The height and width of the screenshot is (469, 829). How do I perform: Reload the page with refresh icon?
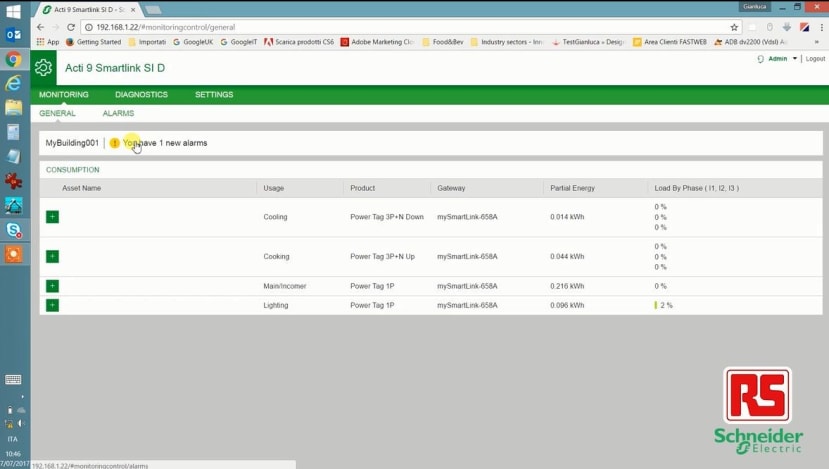point(71,27)
